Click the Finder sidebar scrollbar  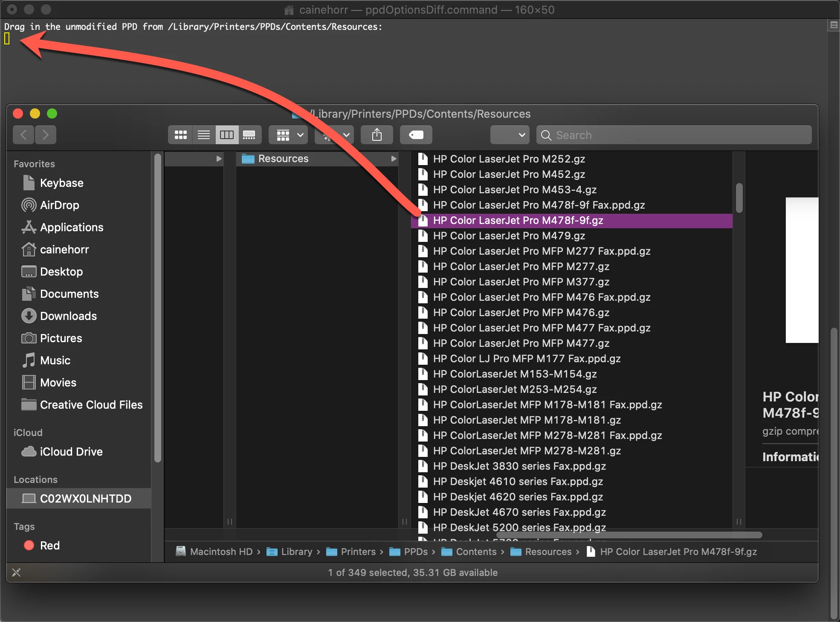158,308
